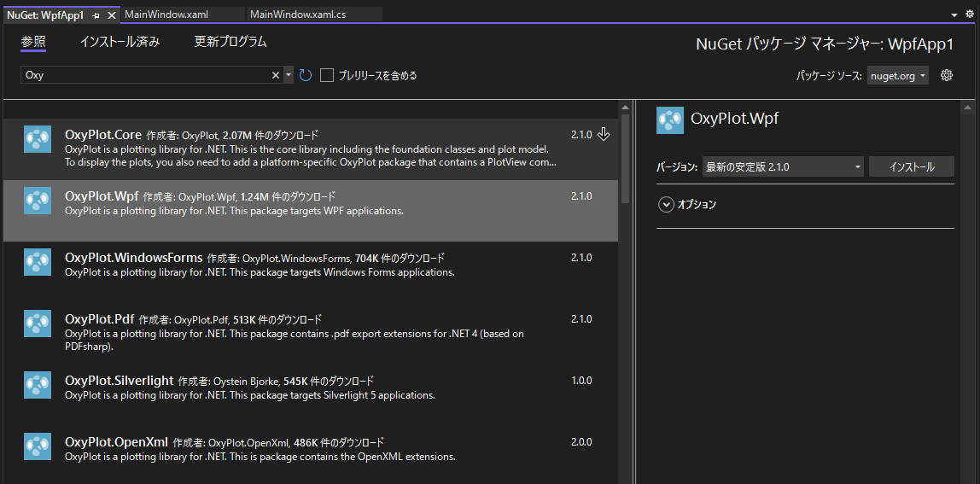Viewport: 980px width, 484px height.
Task: Install the OxyPlot.Wpf package
Action: (x=911, y=167)
